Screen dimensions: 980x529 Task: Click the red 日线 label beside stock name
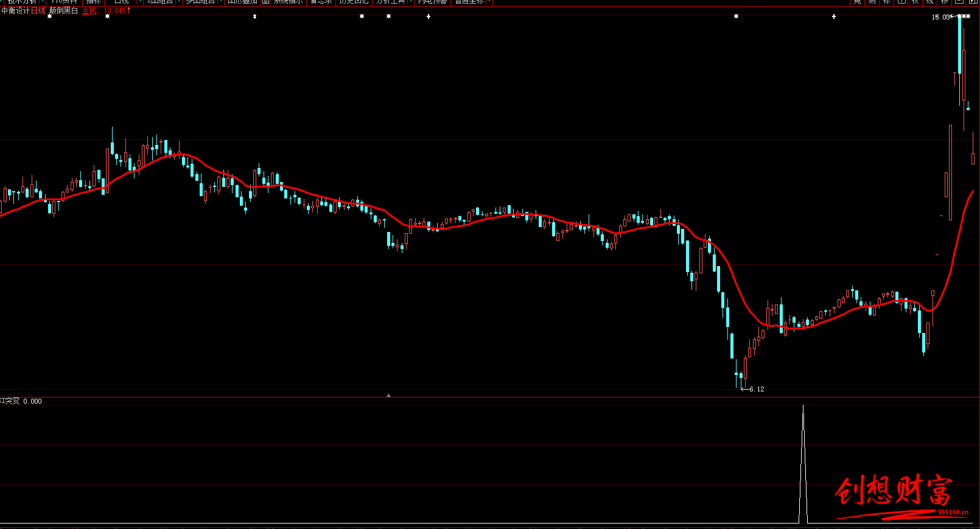coord(38,11)
